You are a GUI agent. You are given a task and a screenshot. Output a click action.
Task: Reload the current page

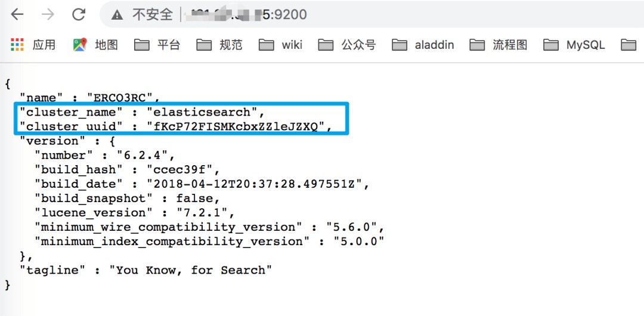(x=78, y=14)
